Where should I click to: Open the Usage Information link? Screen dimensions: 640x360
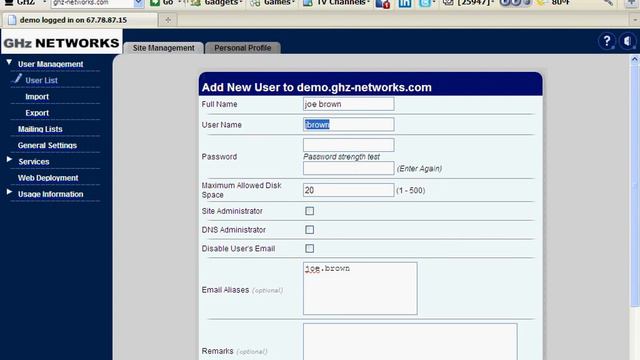(x=51, y=194)
